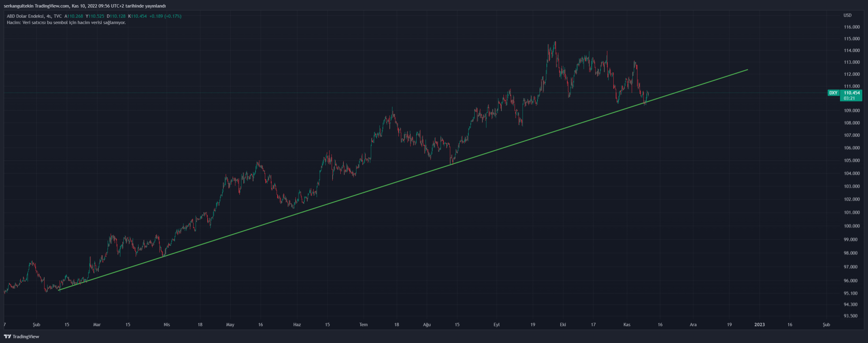868x343 pixels.
Task: Click the current price label 110.454
Action: [851, 93]
